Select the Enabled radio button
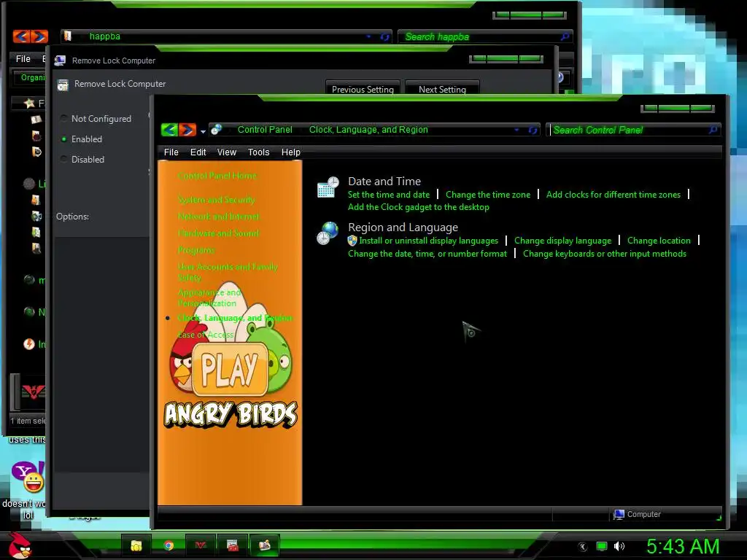The height and width of the screenshot is (560, 747). [64, 139]
